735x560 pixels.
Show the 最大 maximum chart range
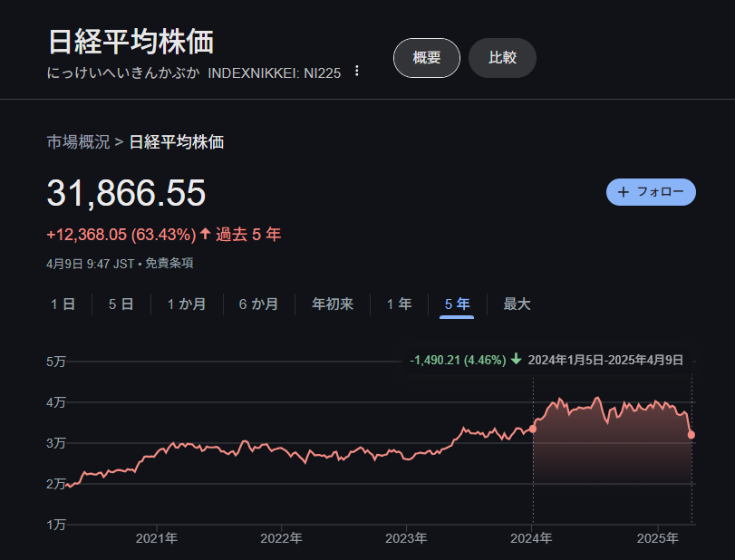pyautogui.click(x=517, y=304)
